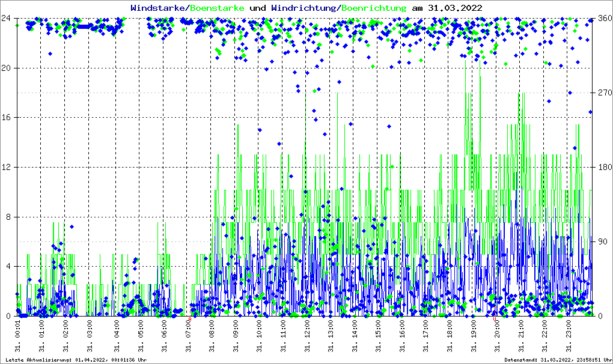Image resolution: width=613 pixels, height=364 pixels.
Task: Click the '90' label on the right axis
Action: click(601, 241)
